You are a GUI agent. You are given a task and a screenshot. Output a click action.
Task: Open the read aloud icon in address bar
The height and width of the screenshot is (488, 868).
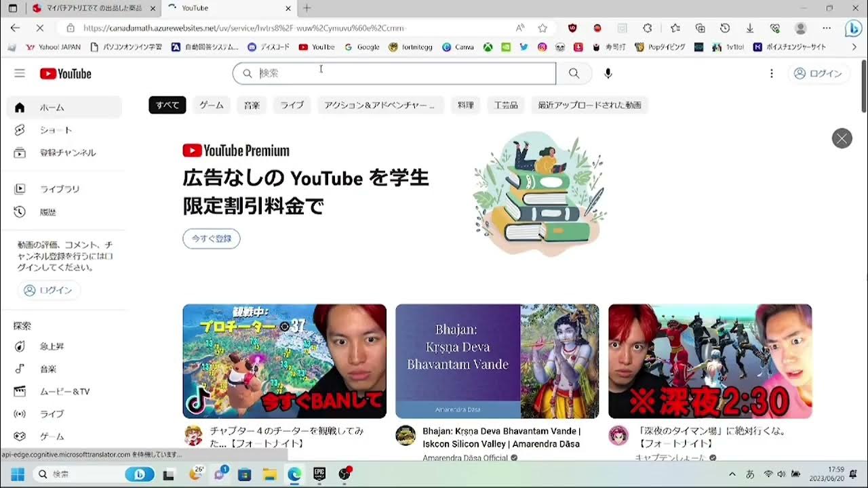(x=520, y=28)
